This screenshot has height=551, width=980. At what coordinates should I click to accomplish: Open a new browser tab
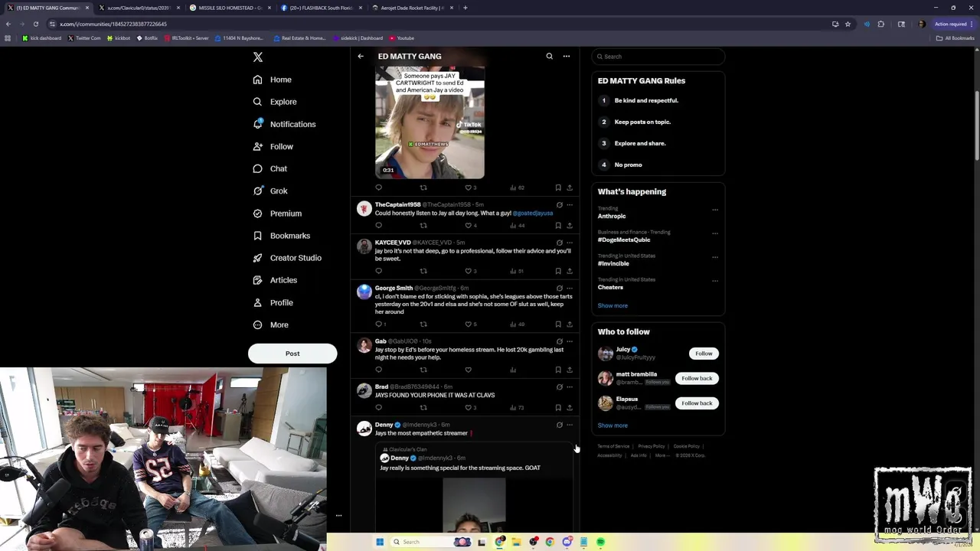pyautogui.click(x=465, y=8)
